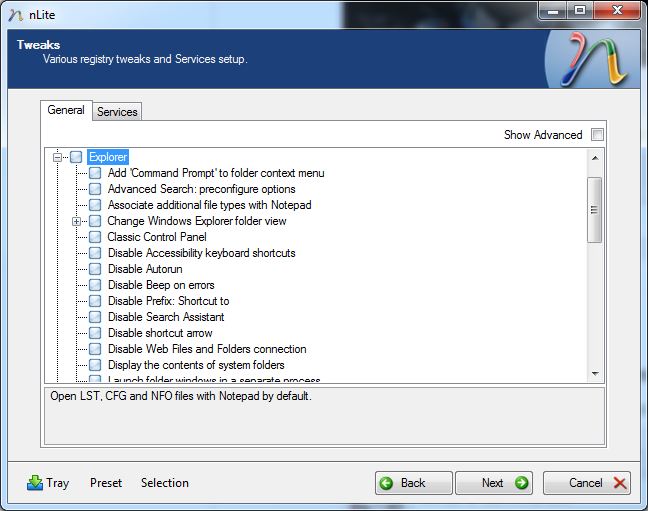The height and width of the screenshot is (511, 648).
Task: Click the 'Show Advanced' label
Action: coord(543,135)
